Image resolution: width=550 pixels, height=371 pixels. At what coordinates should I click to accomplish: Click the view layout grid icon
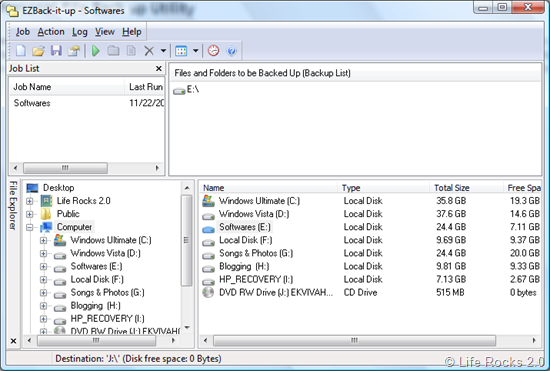[181, 51]
